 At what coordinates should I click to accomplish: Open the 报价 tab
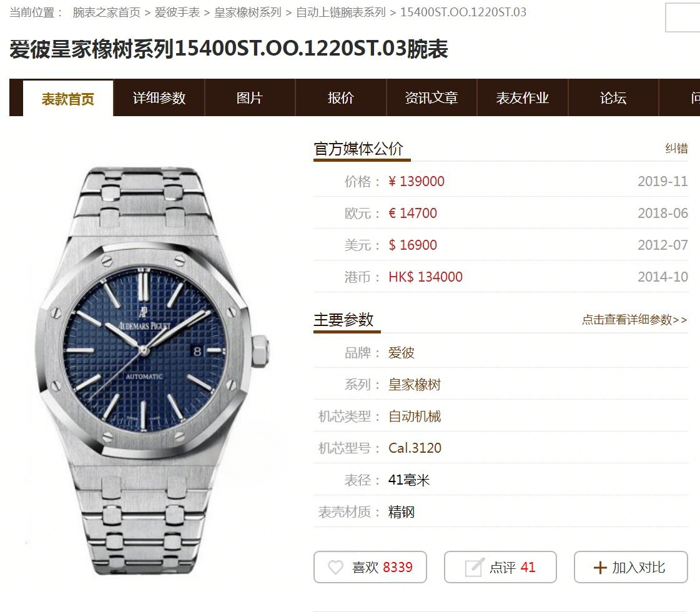340,98
